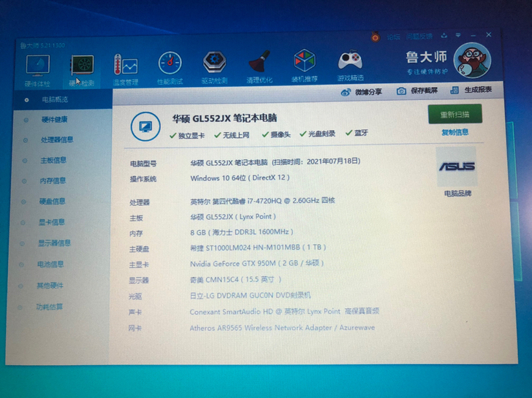
Task: Close the 鲁大师 window
Action: click(x=489, y=34)
